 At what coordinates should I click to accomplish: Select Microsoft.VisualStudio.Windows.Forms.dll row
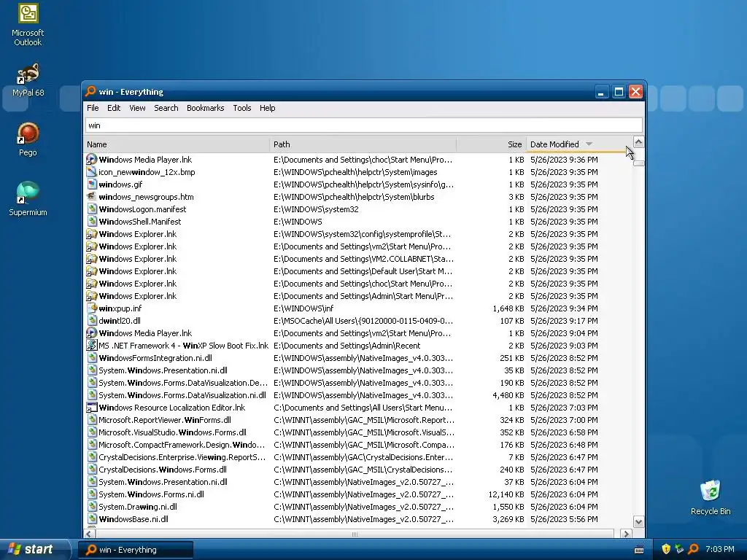357,432
